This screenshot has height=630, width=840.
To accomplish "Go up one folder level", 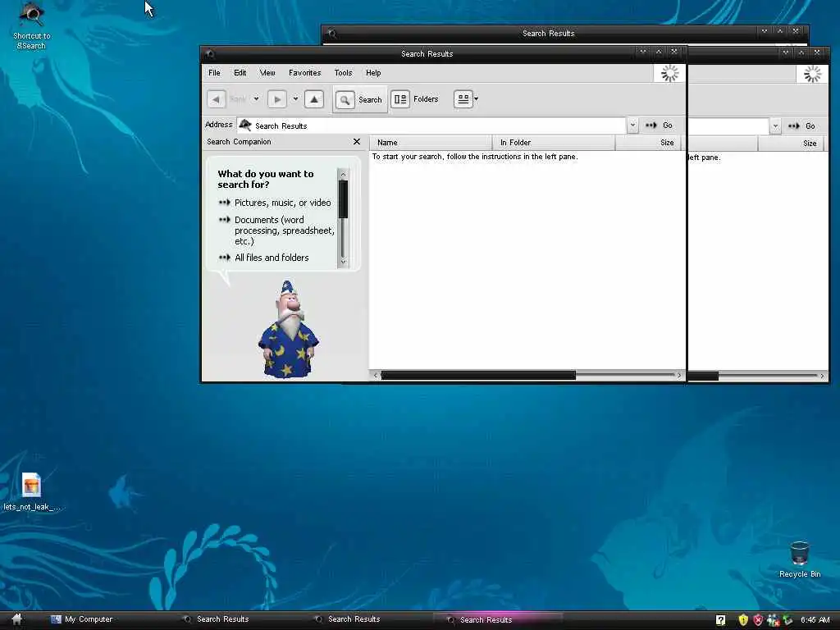I will click(x=314, y=99).
